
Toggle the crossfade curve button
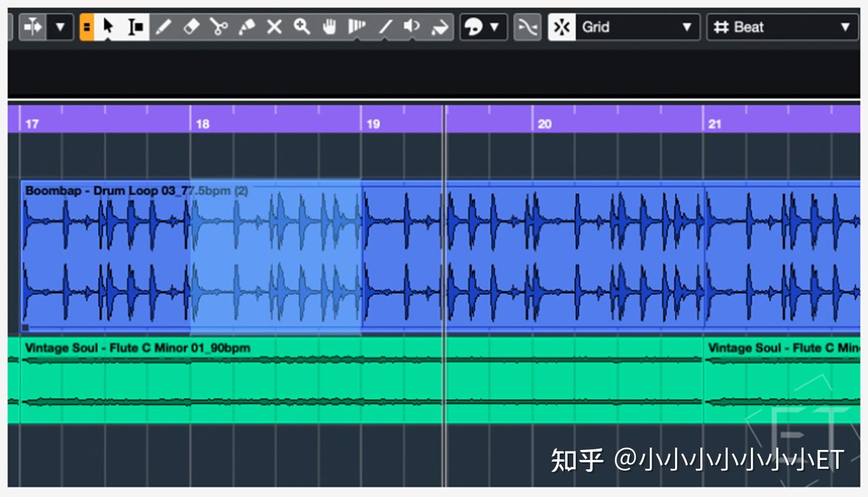(528, 26)
